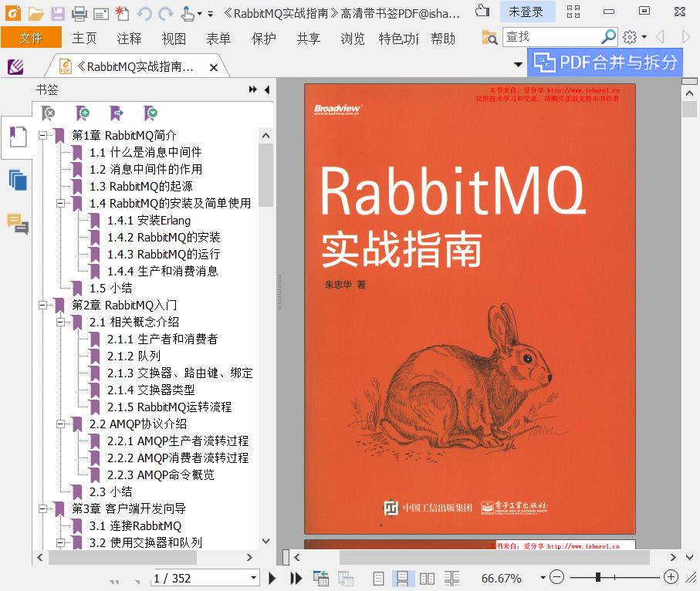Open the 文件 menu
This screenshot has width=700, height=591.
pyautogui.click(x=31, y=38)
